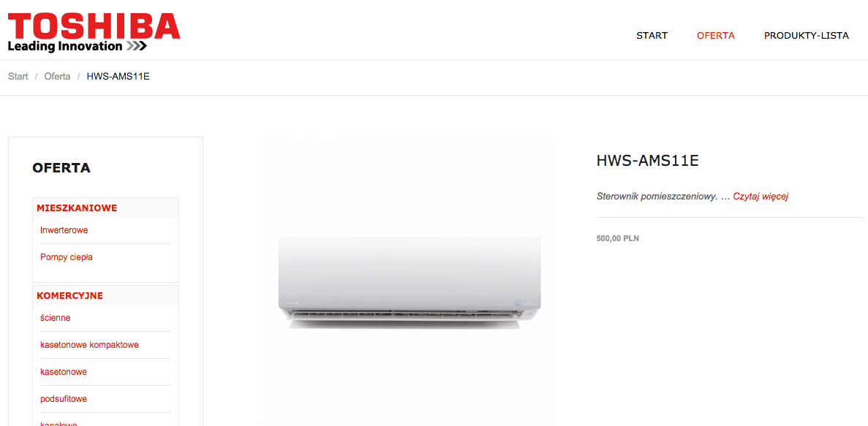868x426 pixels.
Task: Select ścienne in the sidebar
Action: (x=56, y=318)
